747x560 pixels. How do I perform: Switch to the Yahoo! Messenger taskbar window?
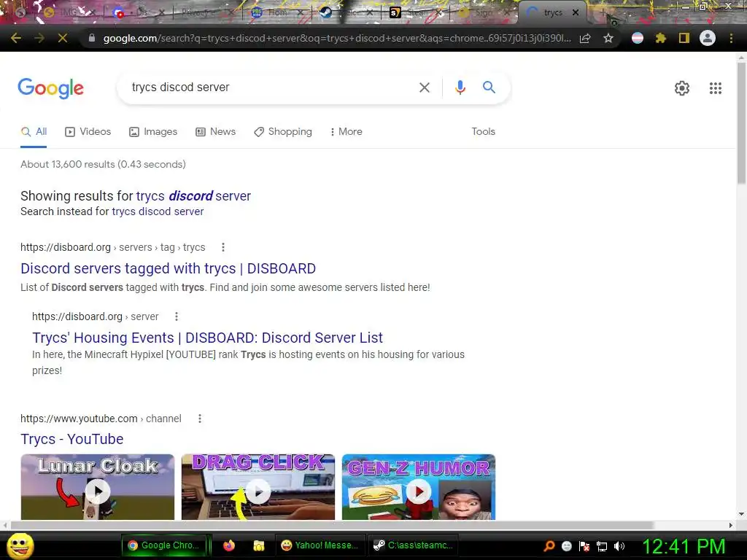click(x=320, y=545)
